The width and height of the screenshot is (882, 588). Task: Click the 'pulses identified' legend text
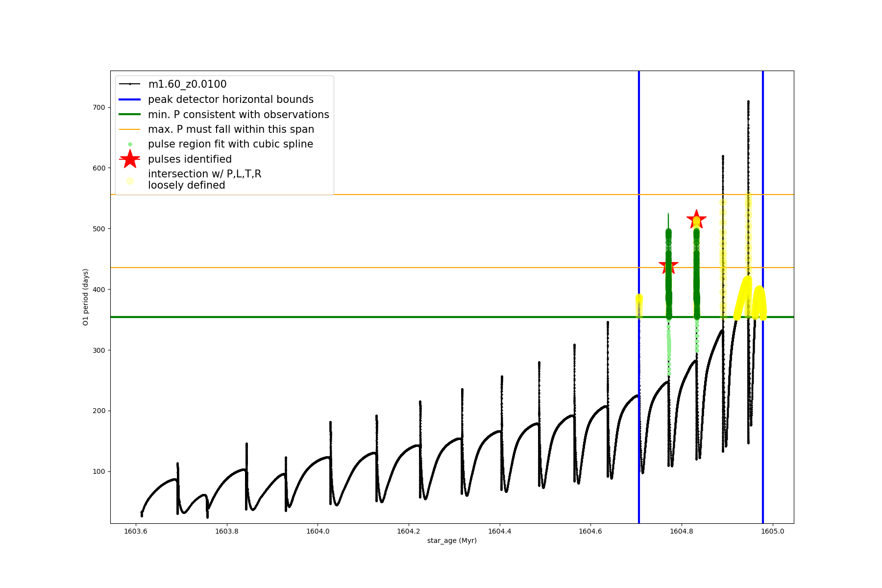[x=190, y=159]
